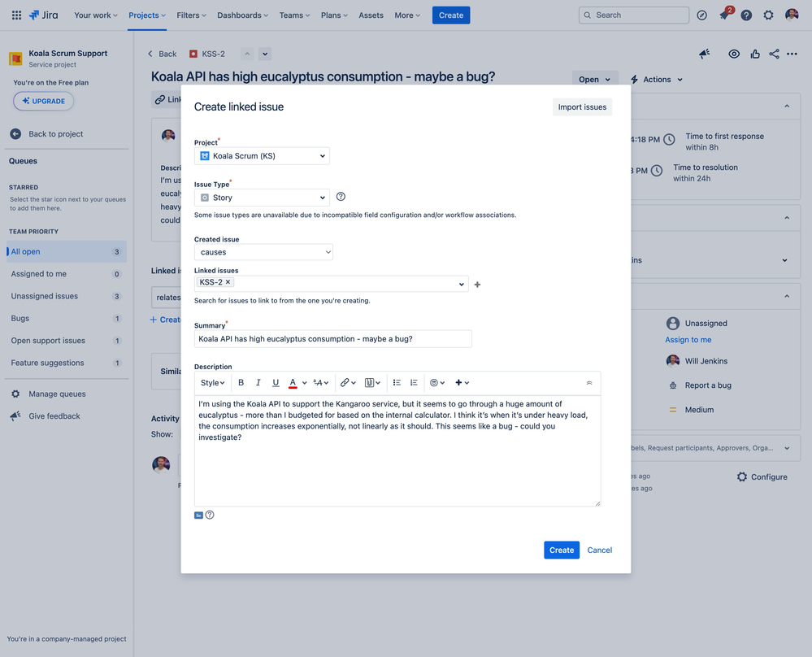Open Plans menu
Screen dimensions: 812x657
(334, 15)
